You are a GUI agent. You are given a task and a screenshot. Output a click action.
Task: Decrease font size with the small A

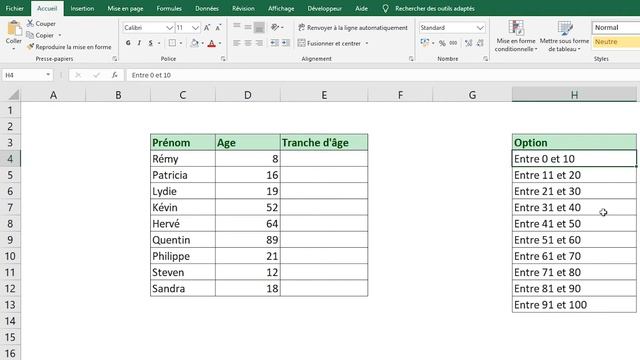coord(218,27)
